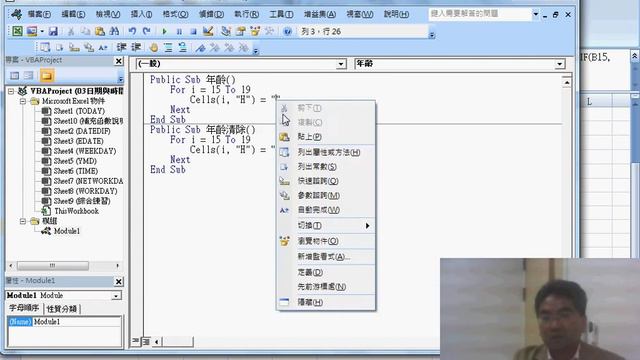This screenshot has width=640, height=360.
Task: Open the 工具(T) menu
Action: click(x=281, y=14)
